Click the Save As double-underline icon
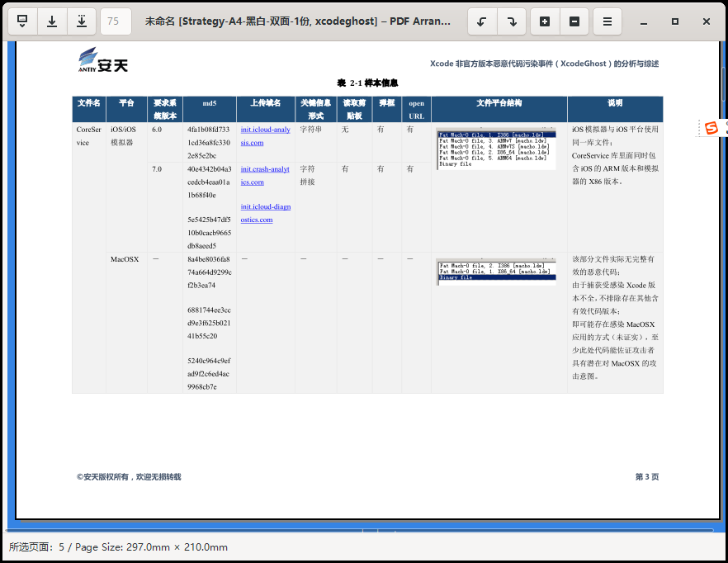The width and height of the screenshot is (728, 563). click(x=82, y=21)
